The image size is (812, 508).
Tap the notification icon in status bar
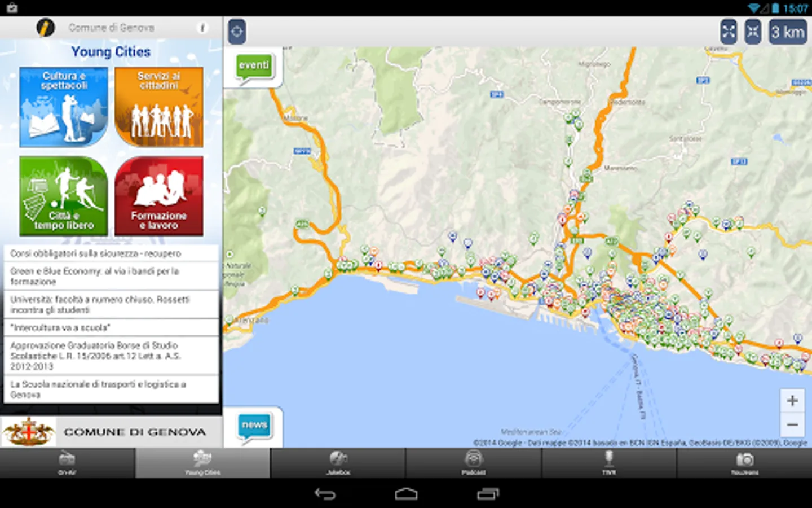(x=11, y=8)
